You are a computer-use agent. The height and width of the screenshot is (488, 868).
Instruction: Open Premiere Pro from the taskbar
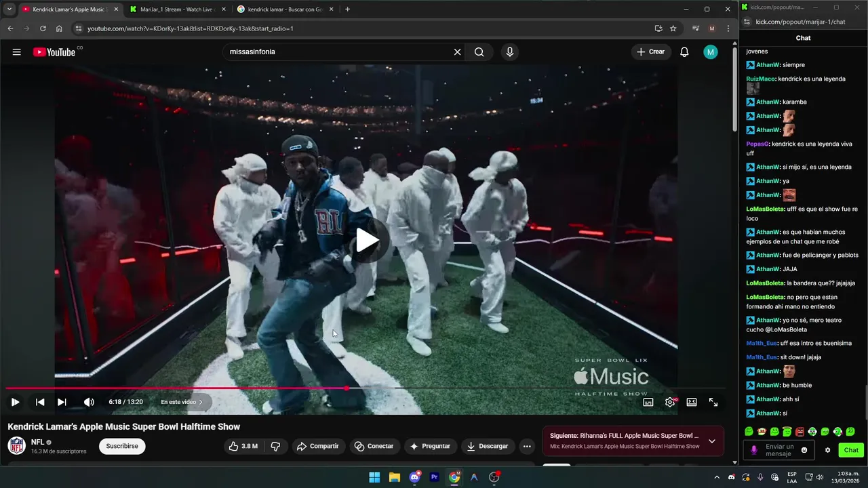(435, 477)
